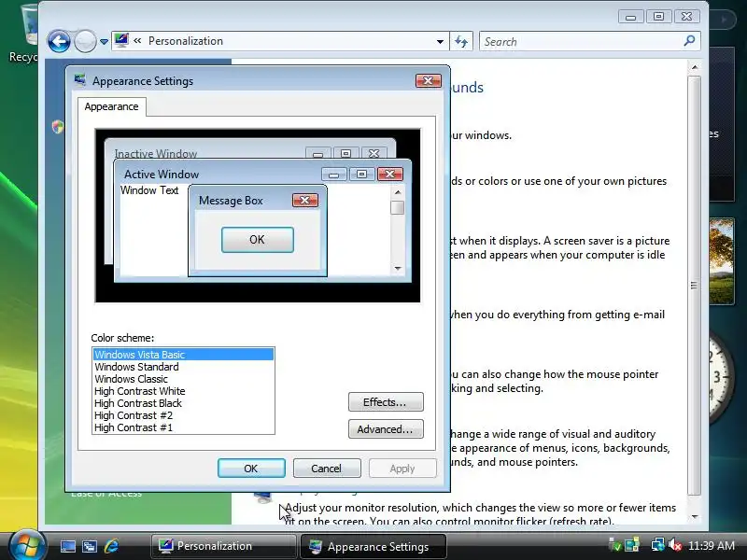Click the Appearance Settings title bar icon
Screen dimensions: 747x560
pyautogui.click(x=80, y=80)
